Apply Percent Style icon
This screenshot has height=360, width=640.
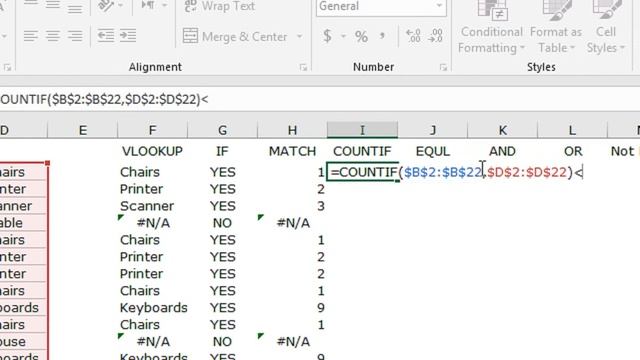point(361,37)
